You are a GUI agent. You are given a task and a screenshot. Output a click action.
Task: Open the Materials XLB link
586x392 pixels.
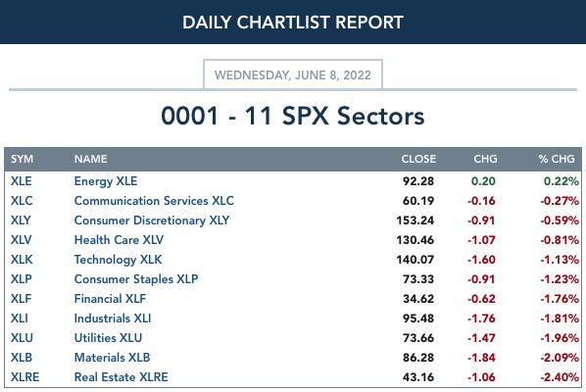click(x=112, y=358)
